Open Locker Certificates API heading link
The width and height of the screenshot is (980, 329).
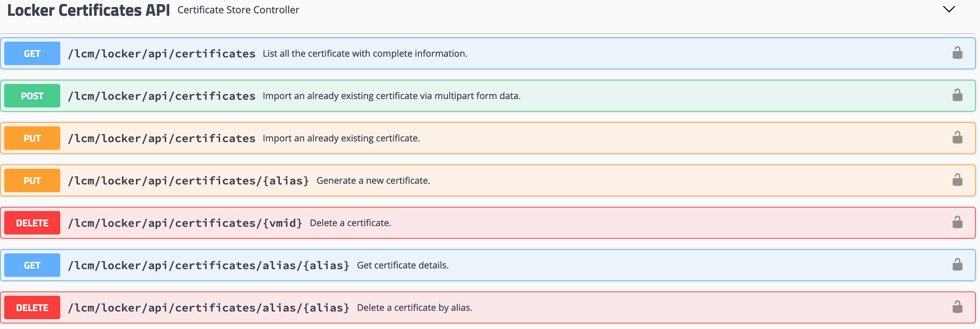(x=88, y=10)
